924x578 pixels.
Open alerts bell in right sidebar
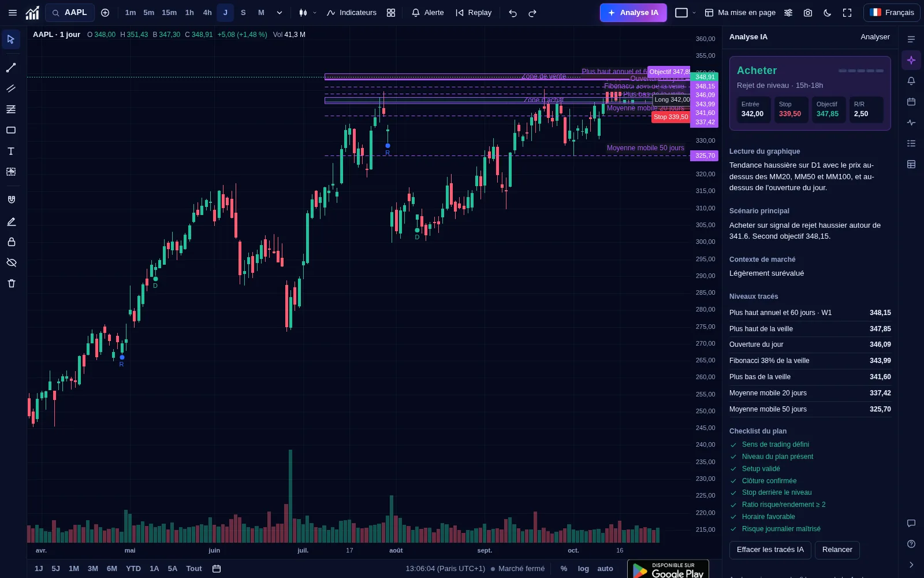[x=911, y=81]
